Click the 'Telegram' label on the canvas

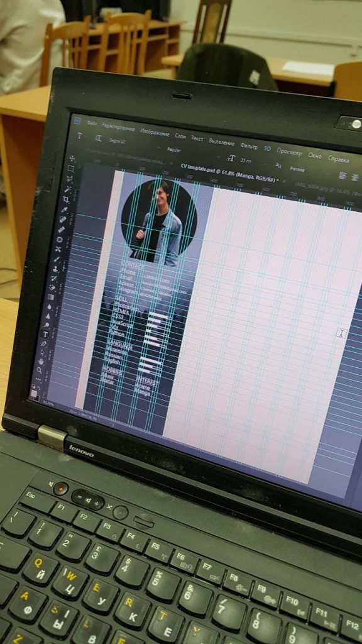point(128,291)
